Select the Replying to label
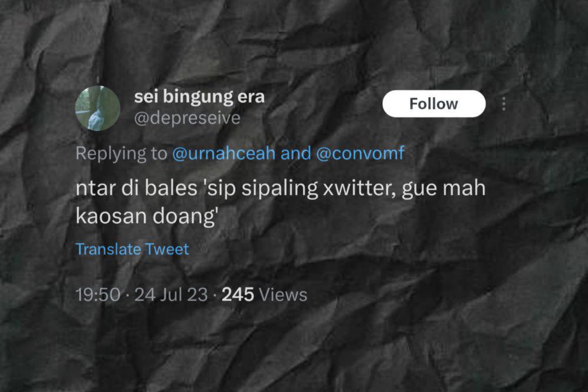The image size is (588, 392). pyautogui.click(x=121, y=153)
